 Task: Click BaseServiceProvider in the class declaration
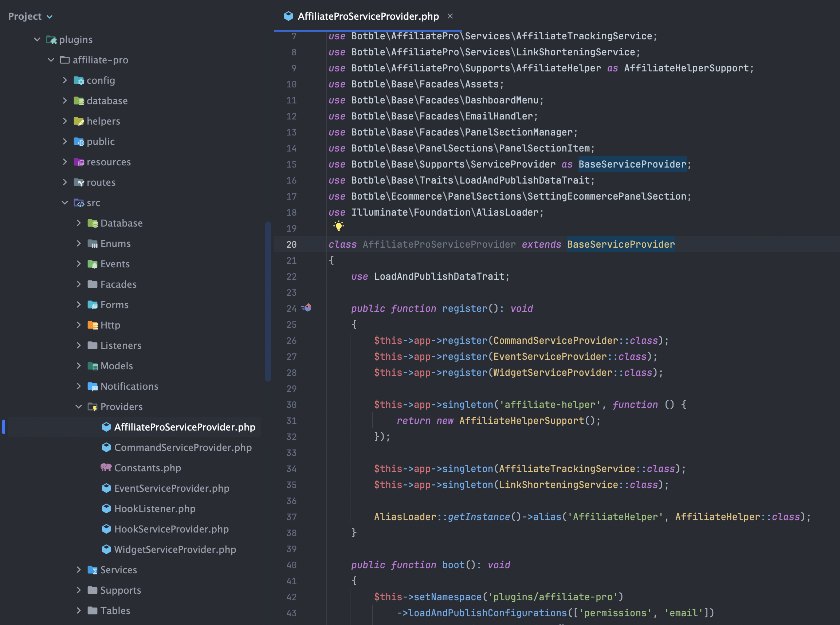(x=621, y=244)
